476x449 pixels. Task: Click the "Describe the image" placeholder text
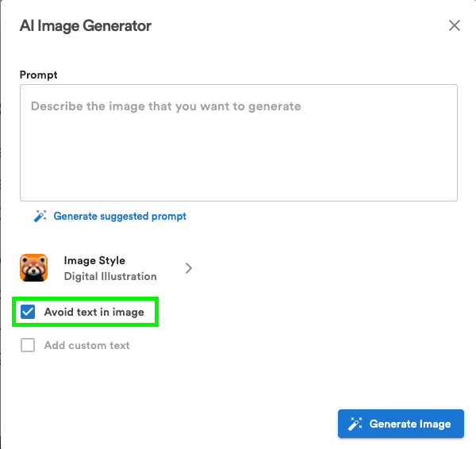click(166, 106)
